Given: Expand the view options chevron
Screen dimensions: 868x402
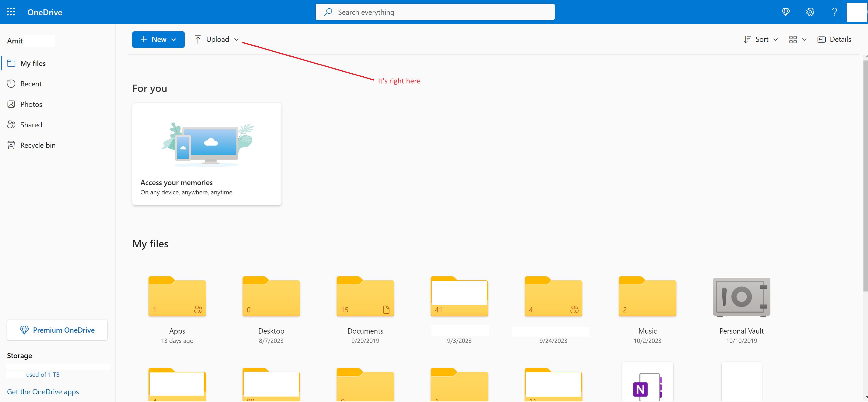Looking at the screenshot, I should pyautogui.click(x=804, y=40).
